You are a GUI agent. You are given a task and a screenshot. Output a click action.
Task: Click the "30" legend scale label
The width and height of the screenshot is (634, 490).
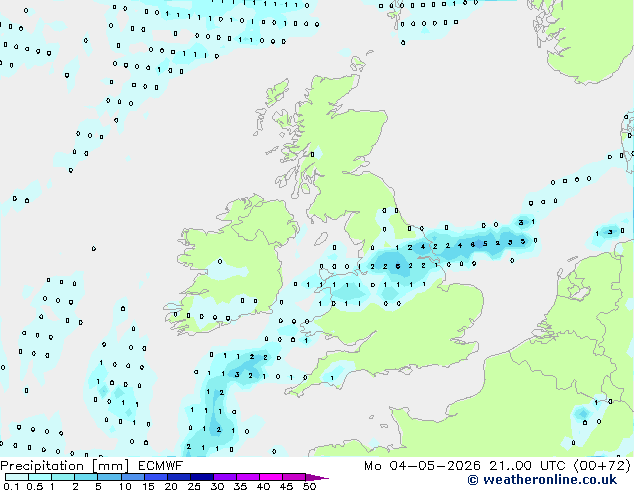(217, 486)
